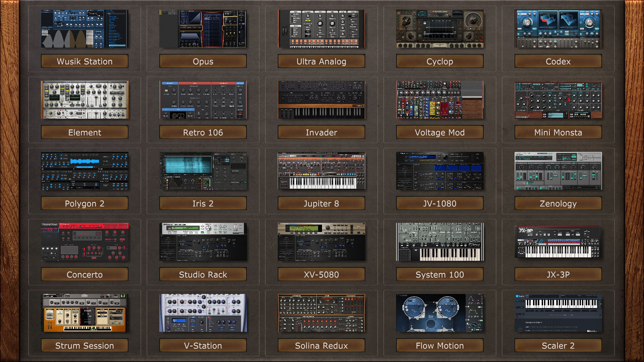Select the Iris 2 label
644x362 pixels.
(x=203, y=203)
